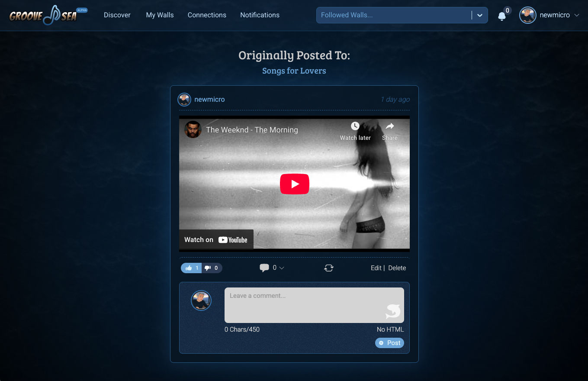Click the commenter avatar icon
The image size is (588, 381).
coord(201,300)
